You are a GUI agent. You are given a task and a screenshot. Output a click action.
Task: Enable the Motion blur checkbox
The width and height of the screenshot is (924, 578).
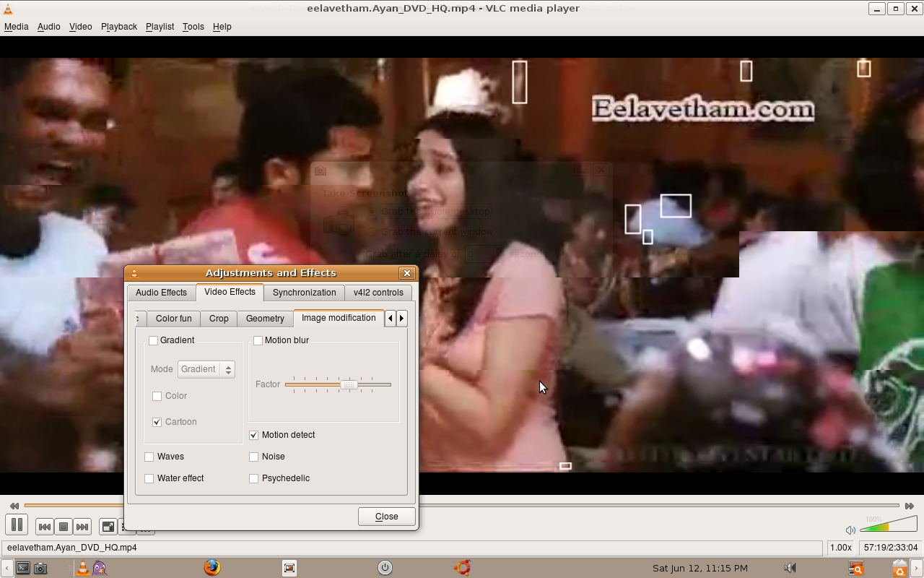pos(258,340)
